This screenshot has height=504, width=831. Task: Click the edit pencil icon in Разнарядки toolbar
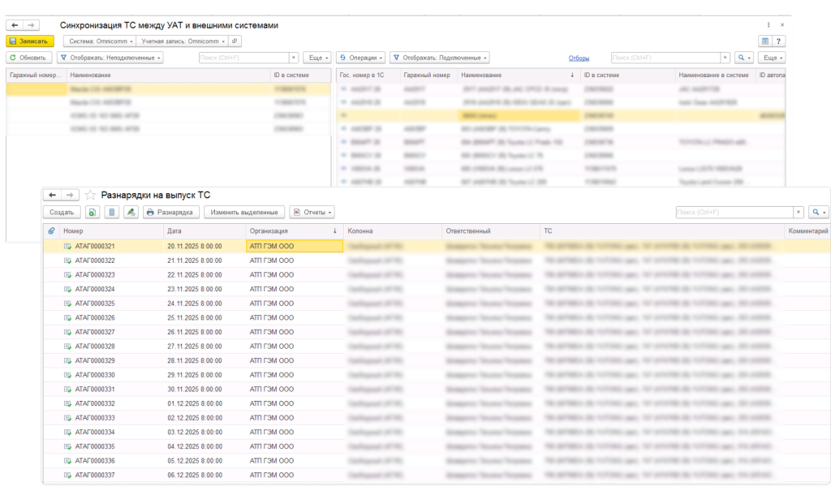pyautogui.click(x=131, y=213)
